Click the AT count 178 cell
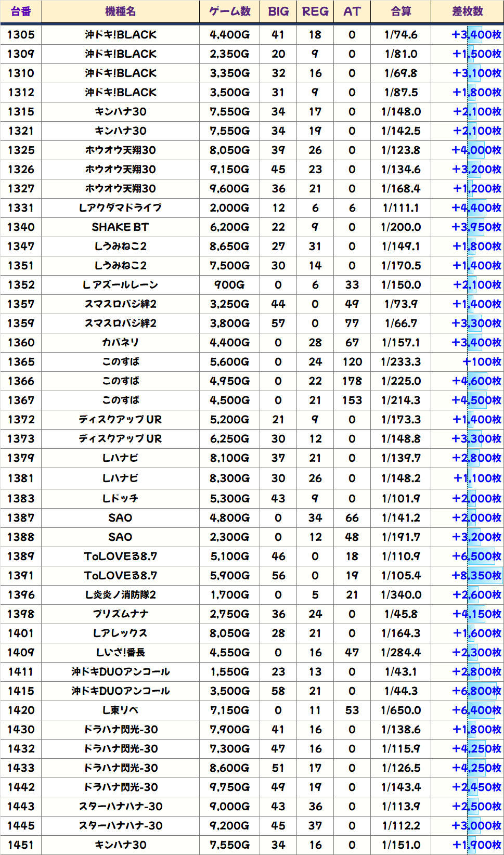This screenshot has height=855, width=504. 352,381
